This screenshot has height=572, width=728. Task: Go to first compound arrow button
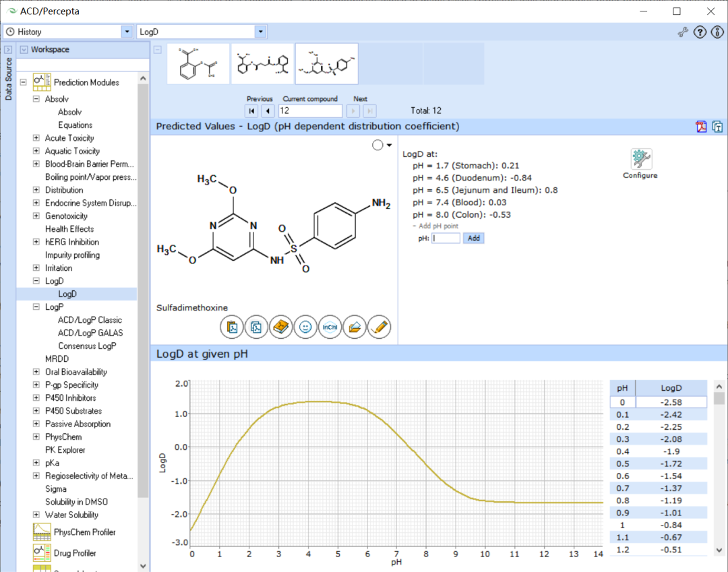coord(251,111)
